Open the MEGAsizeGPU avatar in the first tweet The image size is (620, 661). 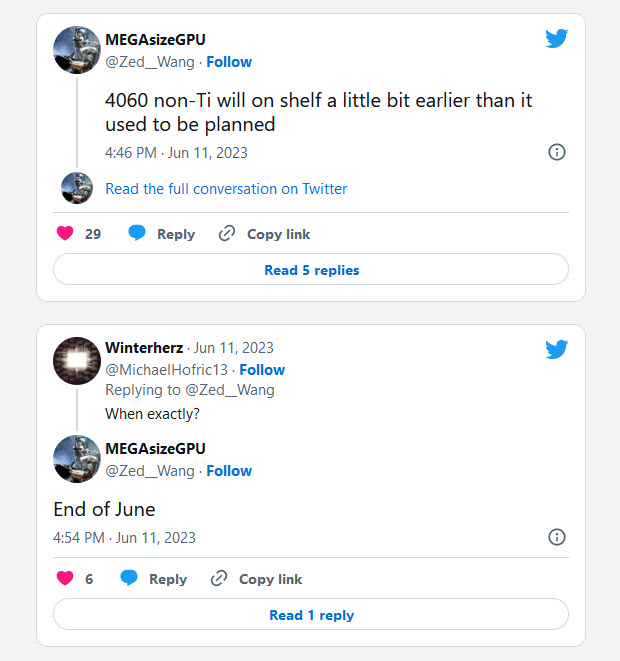click(x=77, y=50)
